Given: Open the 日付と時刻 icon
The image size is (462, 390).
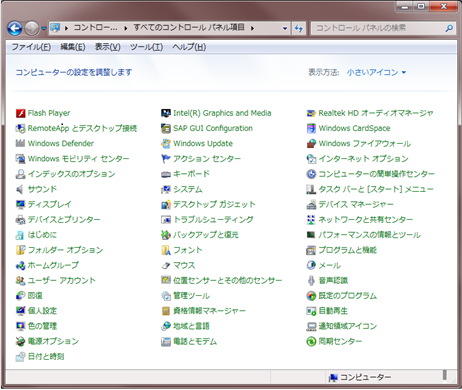Looking at the screenshot, I should click(x=21, y=357).
